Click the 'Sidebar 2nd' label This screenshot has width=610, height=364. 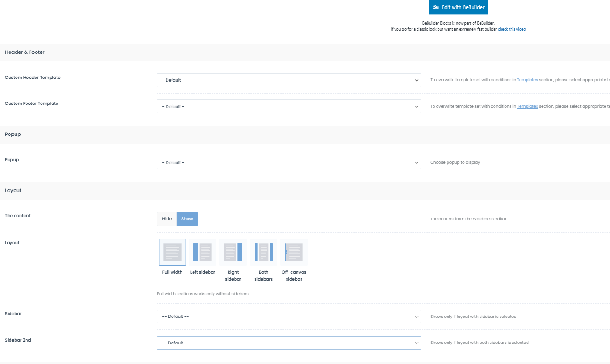click(x=18, y=340)
